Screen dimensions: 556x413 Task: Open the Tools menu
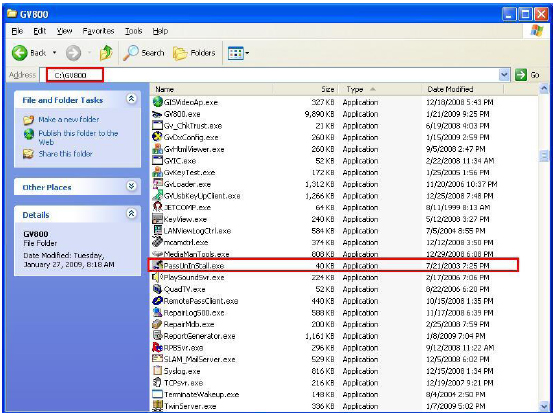pos(133,31)
